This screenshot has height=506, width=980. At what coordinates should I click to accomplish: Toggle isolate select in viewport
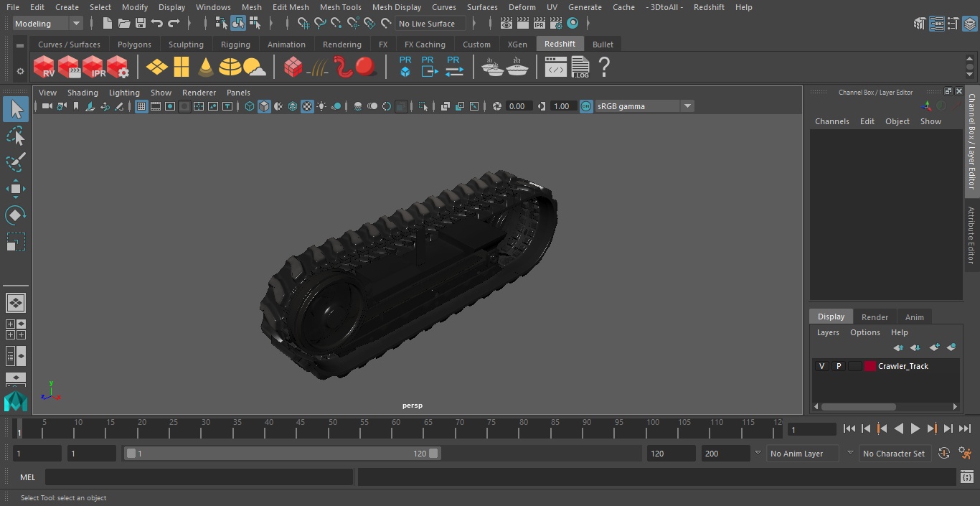pyautogui.click(x=423, y=106)
